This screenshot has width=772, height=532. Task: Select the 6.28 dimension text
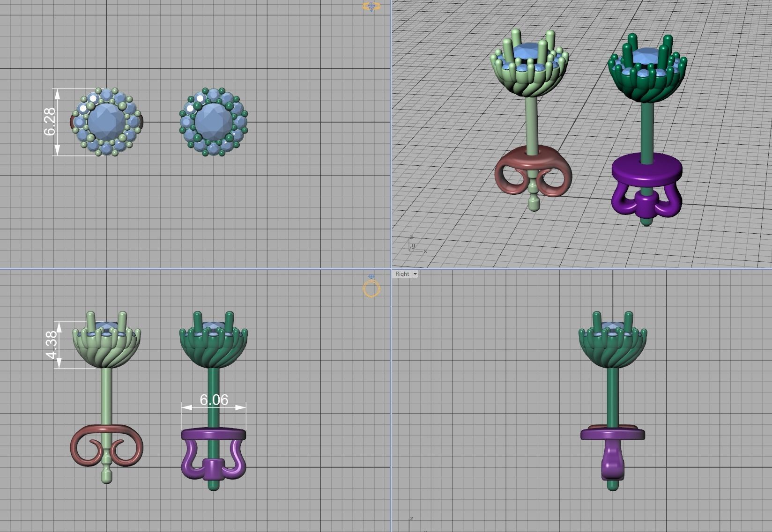[x=50, y=122]
